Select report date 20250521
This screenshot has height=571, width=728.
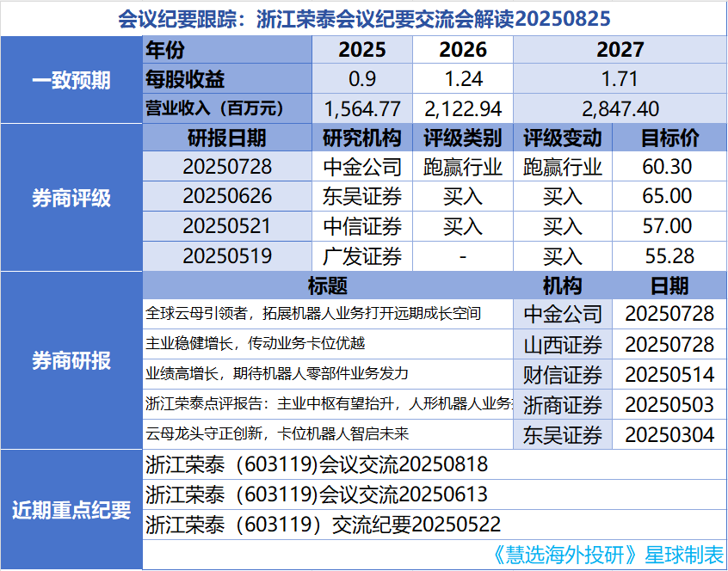click(227, 226)
